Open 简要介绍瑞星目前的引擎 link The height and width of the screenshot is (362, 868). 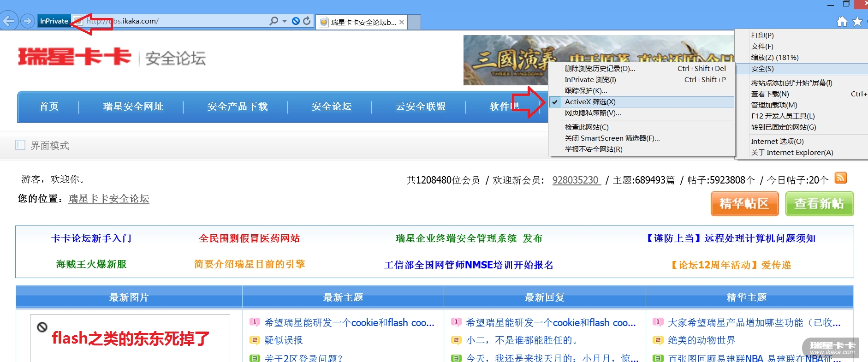pos(250,264)
